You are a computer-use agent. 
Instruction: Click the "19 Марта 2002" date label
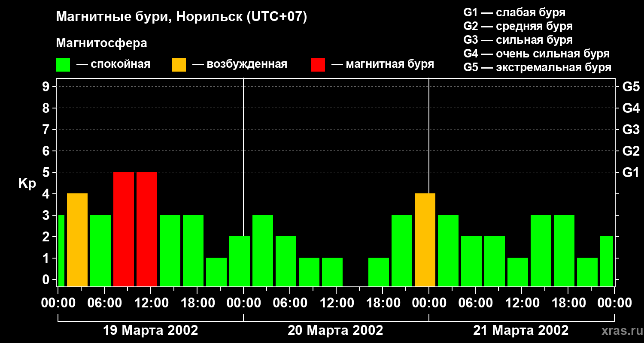point(151,331)
